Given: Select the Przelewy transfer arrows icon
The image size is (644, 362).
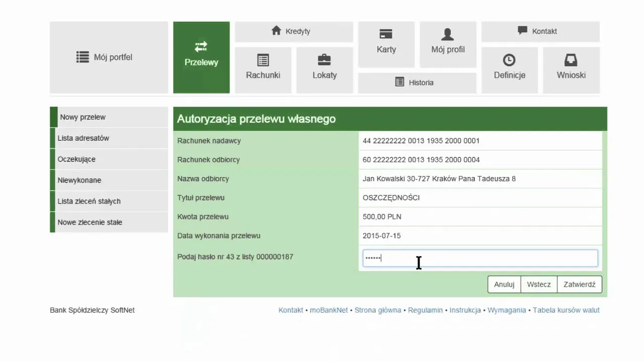Looking at the screenshot, I should (x=201, y=47).
